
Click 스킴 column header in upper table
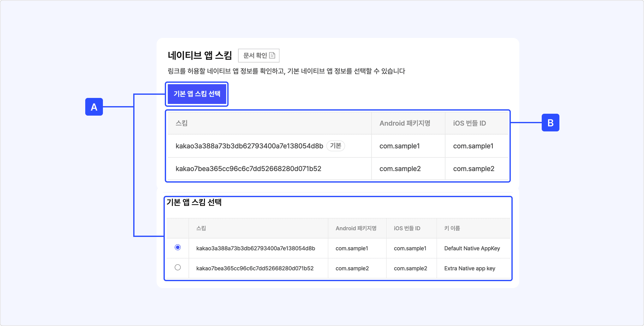pos(182,123)
